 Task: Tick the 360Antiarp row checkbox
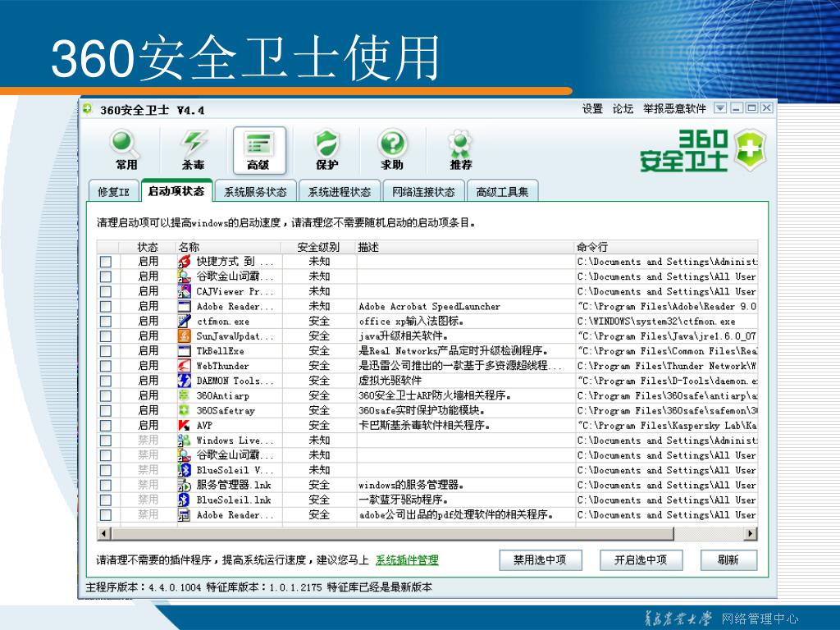click(x=106, y=395)
